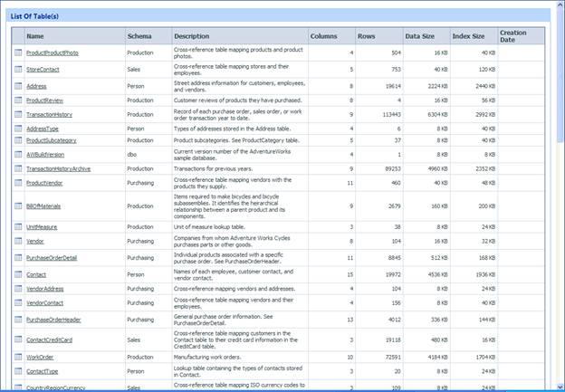The height and width of the screenshot is (392, 565).
Task: Click the table icon next to TransactionHistory
Action: [18, 114]
